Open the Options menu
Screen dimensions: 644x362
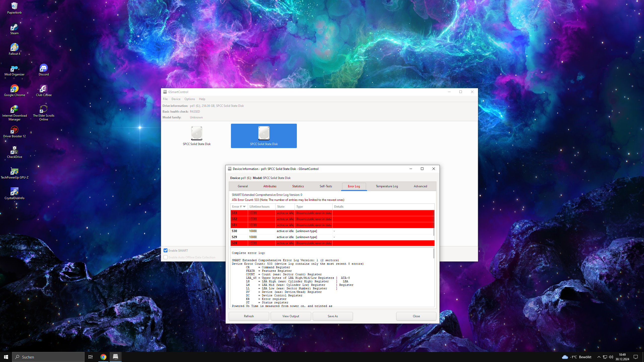pyautogui.click(x=189, y=99)
